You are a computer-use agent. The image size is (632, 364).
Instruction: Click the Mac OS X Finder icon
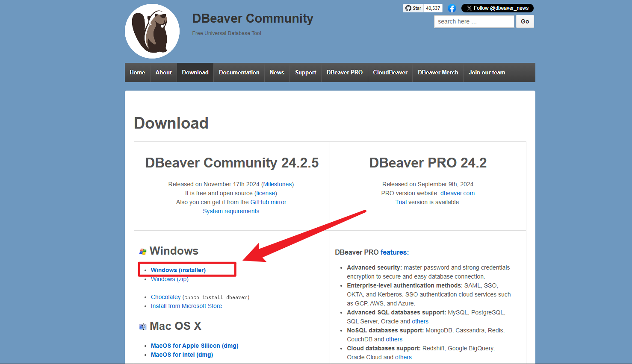143,327
